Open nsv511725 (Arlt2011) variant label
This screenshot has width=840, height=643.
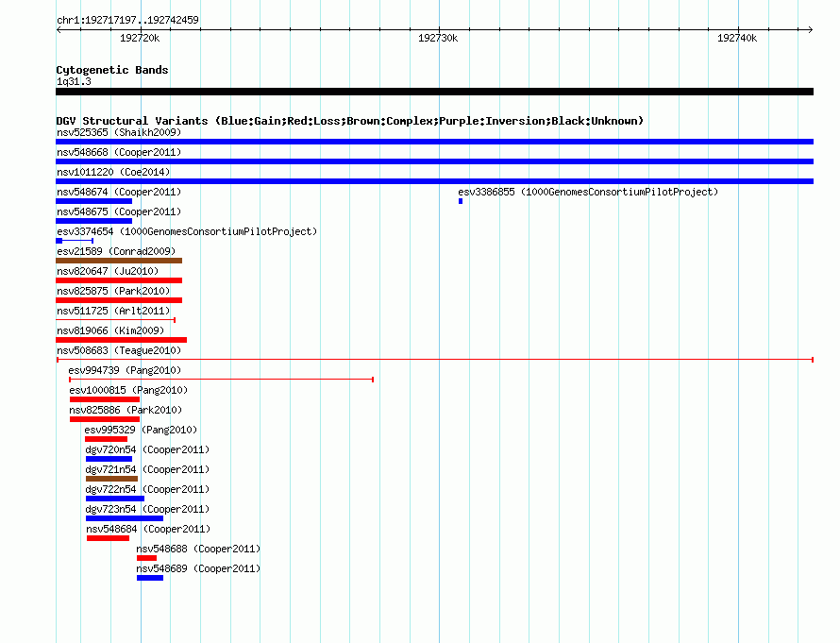tap(113, 311)
